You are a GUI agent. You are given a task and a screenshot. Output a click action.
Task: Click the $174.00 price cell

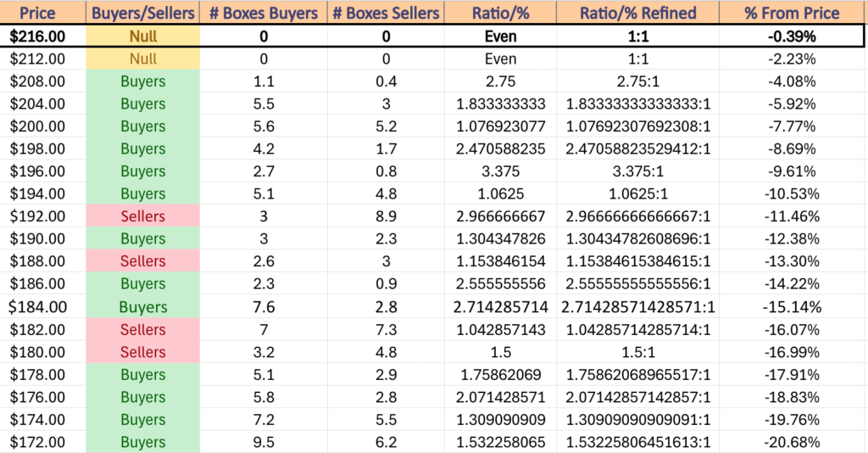click(42, 420)
